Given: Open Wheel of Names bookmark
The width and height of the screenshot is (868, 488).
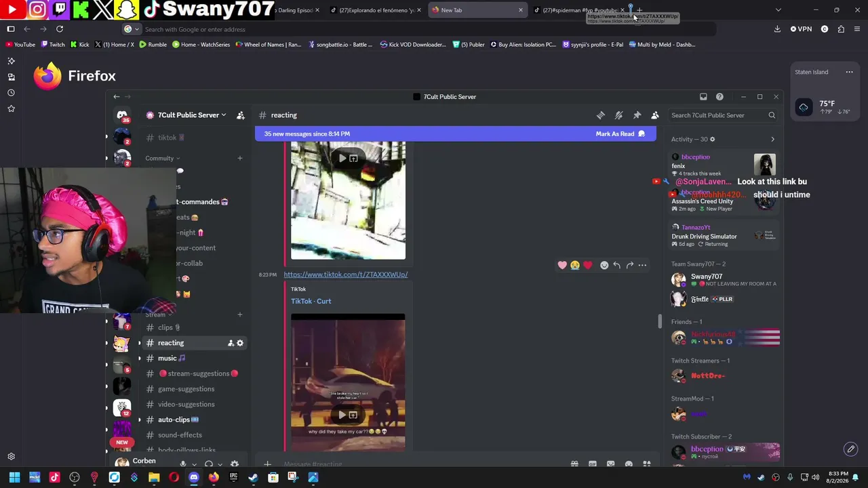Looking at the screenshot, I should 268,45.
